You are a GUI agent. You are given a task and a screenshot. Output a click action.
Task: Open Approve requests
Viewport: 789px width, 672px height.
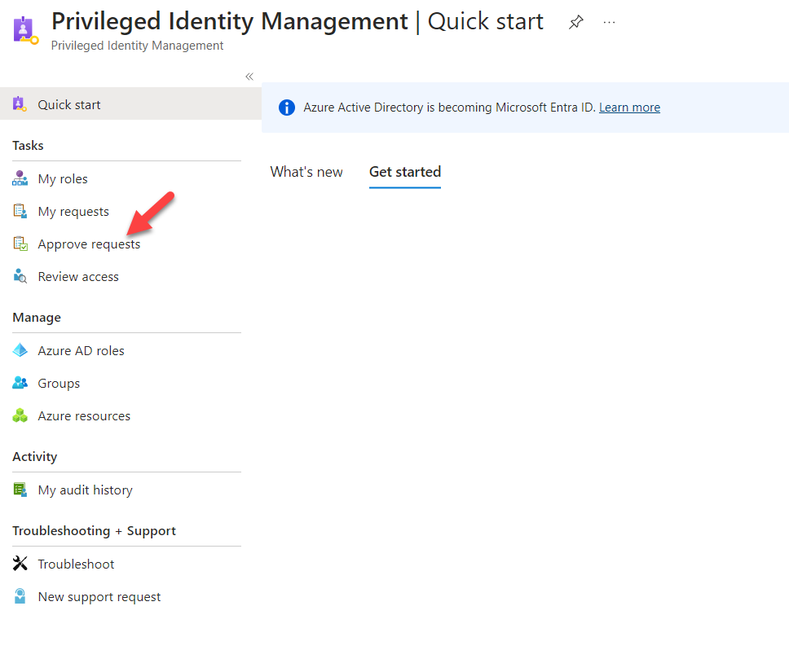89,244
